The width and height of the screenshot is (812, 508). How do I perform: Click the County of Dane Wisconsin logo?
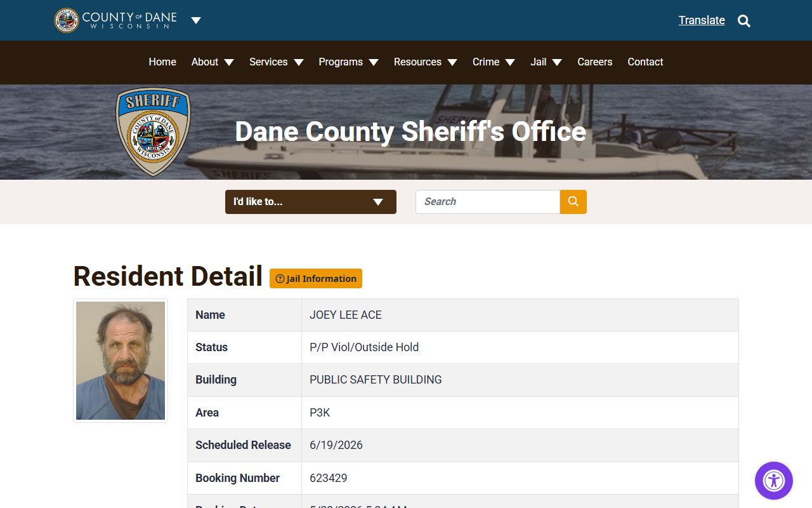coord(115,20)
